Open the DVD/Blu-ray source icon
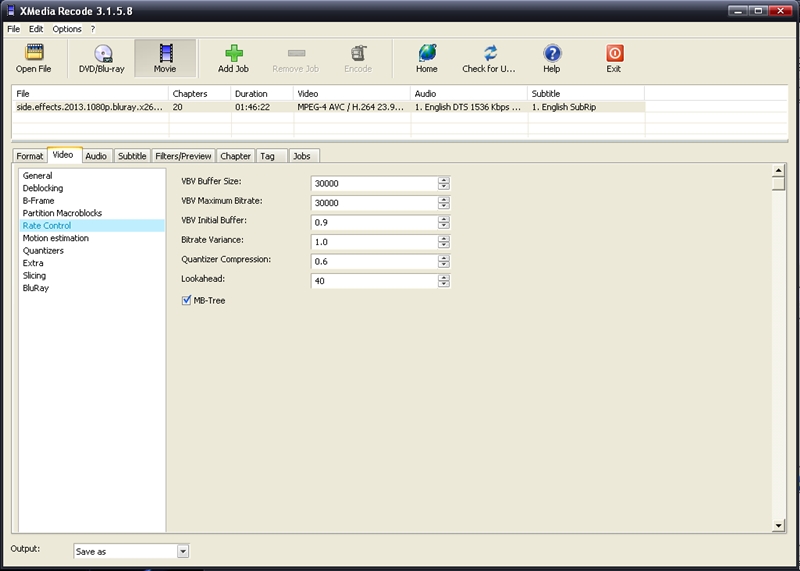 102,53
